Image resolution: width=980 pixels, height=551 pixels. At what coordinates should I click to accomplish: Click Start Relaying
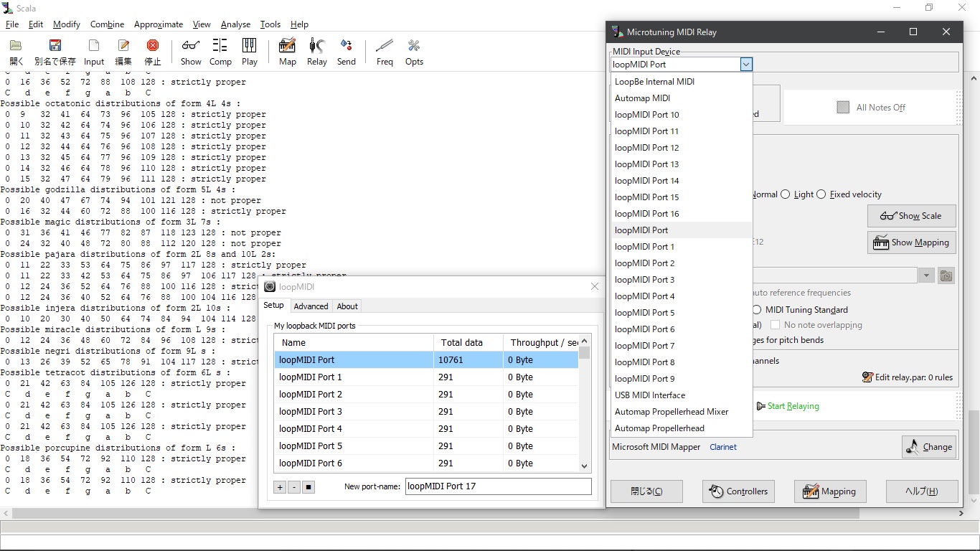787,406
